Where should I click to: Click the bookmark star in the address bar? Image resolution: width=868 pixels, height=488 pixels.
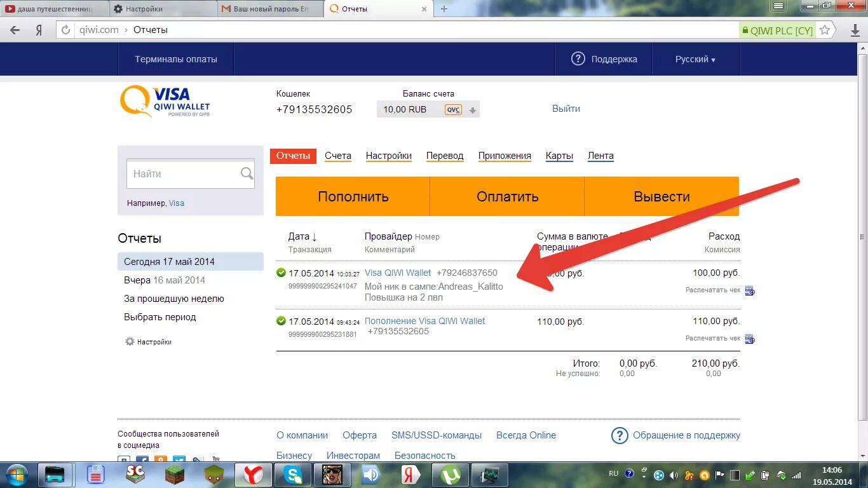point(825,30)
